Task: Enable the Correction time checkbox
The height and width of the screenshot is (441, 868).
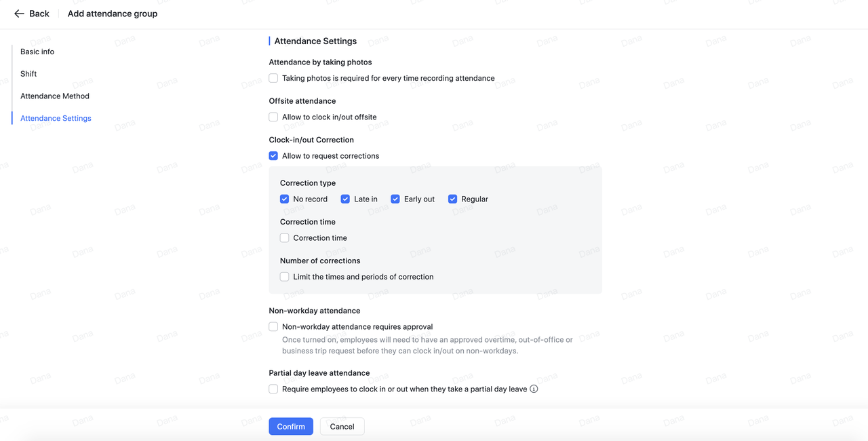Action: (285, 237)
